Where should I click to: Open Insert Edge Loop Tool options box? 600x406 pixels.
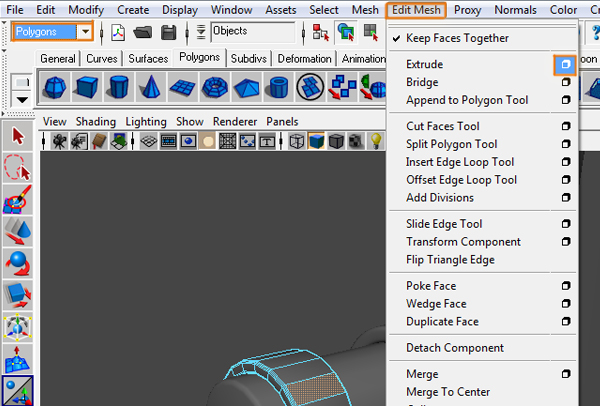(566, 162)
